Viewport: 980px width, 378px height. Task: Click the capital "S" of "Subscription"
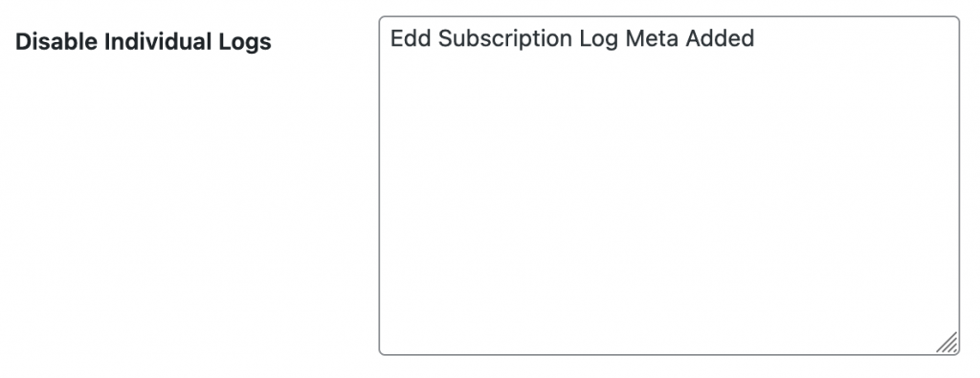pos(445,38)
